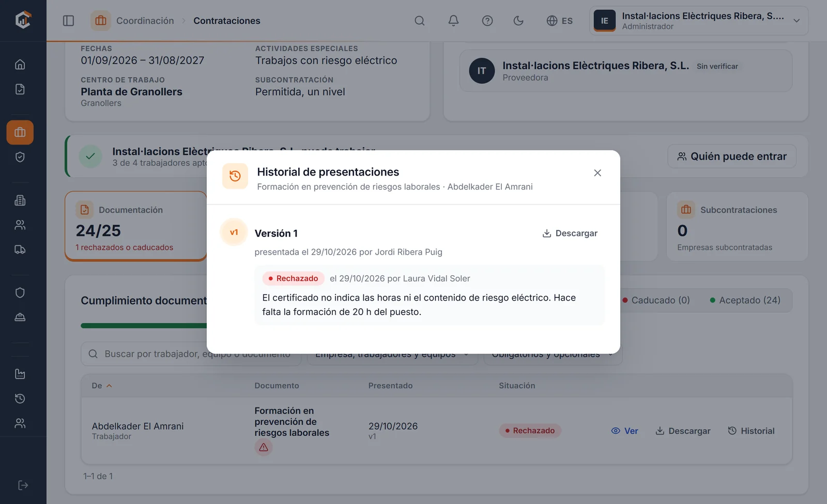Select the Subcontrataciones card

point(737,226)
